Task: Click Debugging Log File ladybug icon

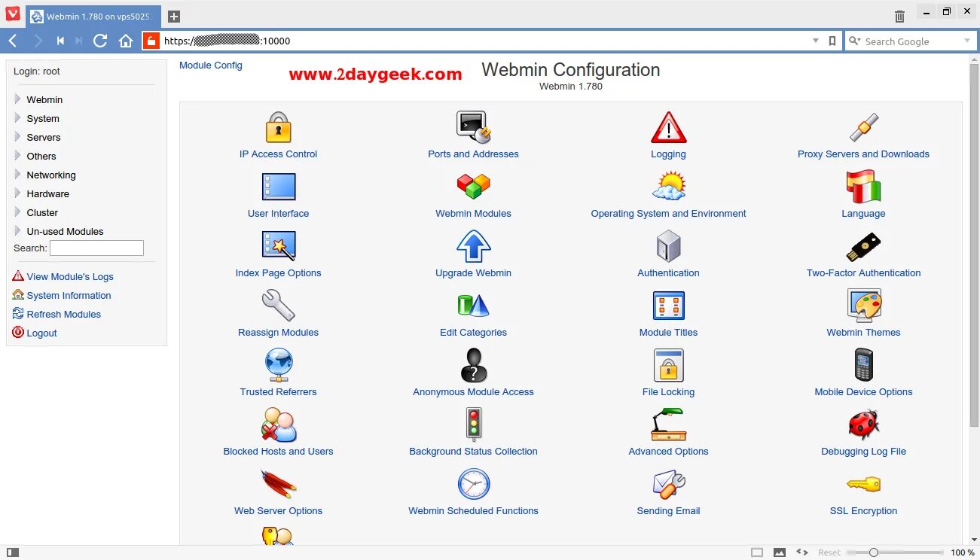Action: pyautogui.click(x=863, y=425)
